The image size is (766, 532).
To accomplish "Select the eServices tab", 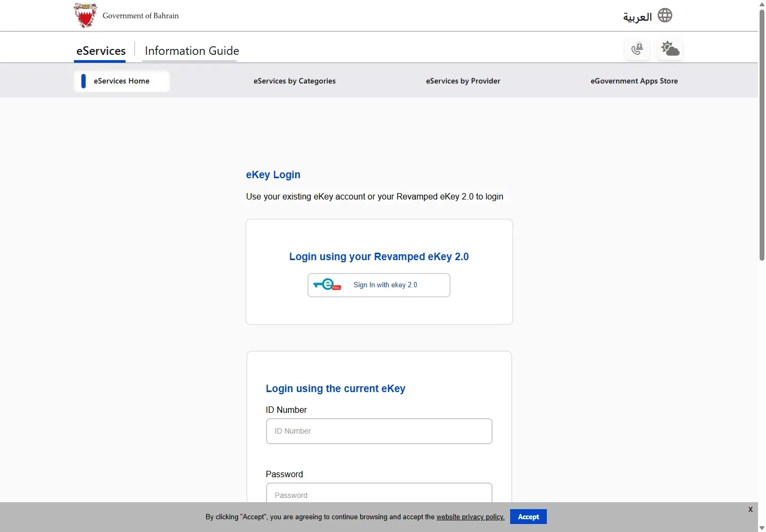I will [x=101, y=51].
